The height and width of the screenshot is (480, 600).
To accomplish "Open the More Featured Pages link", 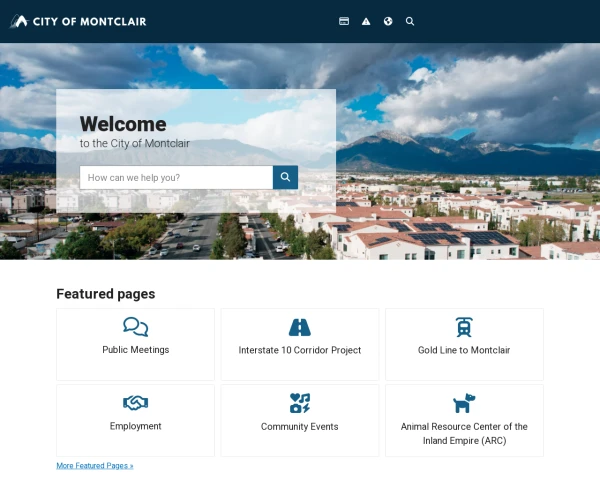I will coord(95,466).
